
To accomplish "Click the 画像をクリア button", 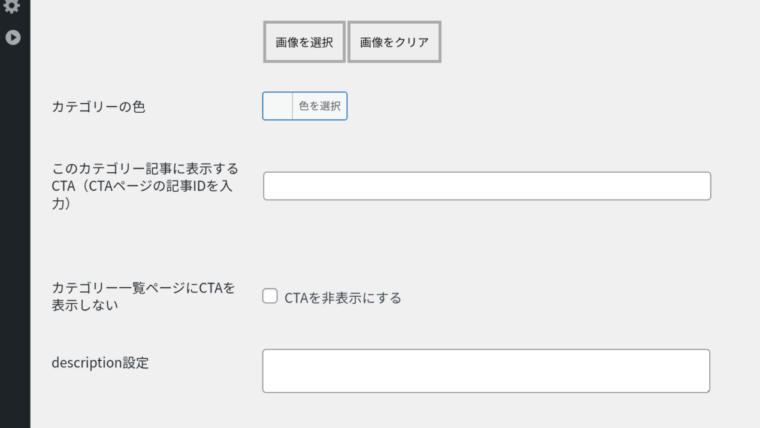I will pos(395,42).
